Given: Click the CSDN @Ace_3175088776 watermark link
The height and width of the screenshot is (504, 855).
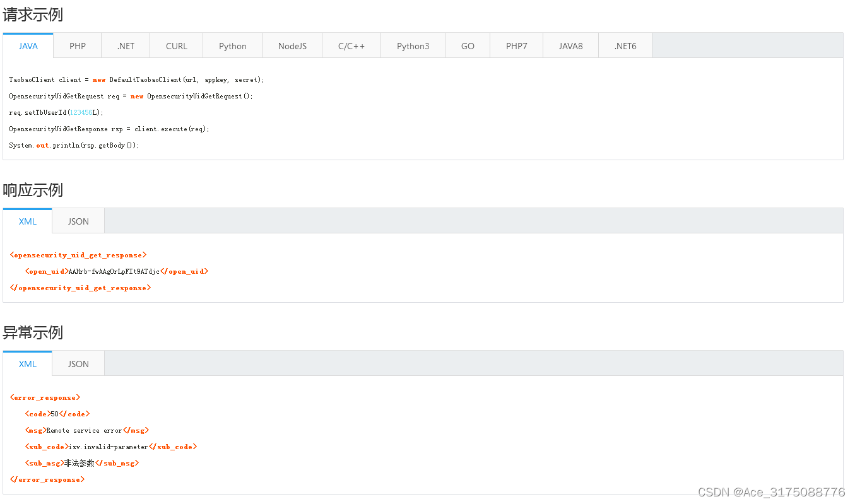Looking at the screenshot, I should click(771, 491).
